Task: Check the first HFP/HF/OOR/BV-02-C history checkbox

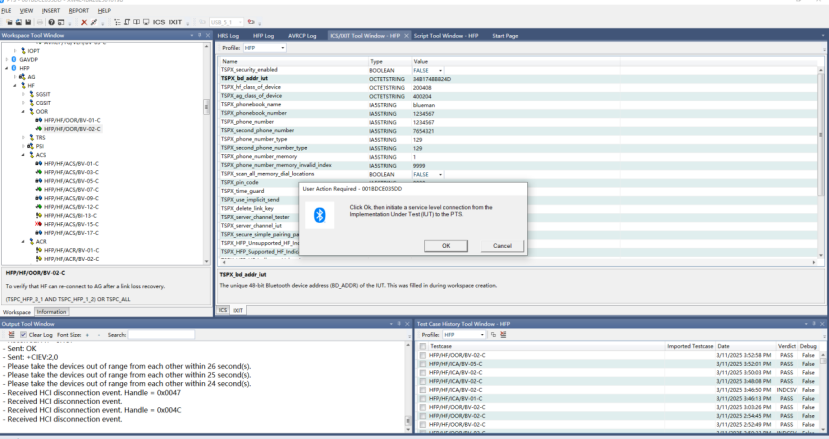Action: click(423, 355)
